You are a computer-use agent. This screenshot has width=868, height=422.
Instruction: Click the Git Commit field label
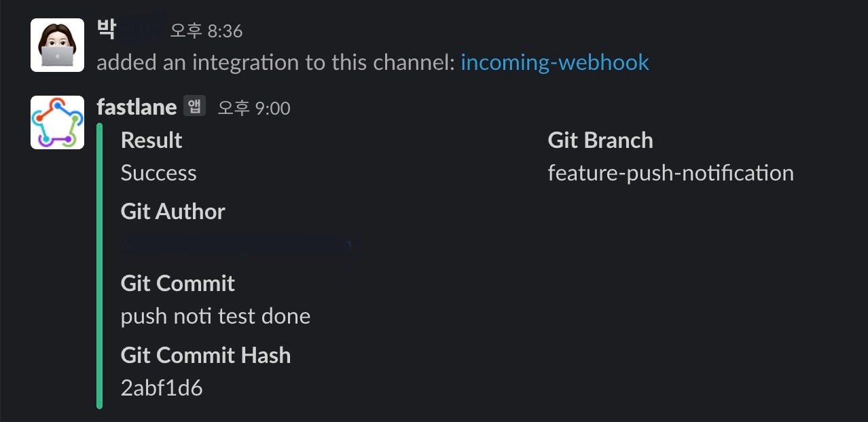tap(177, 283)
